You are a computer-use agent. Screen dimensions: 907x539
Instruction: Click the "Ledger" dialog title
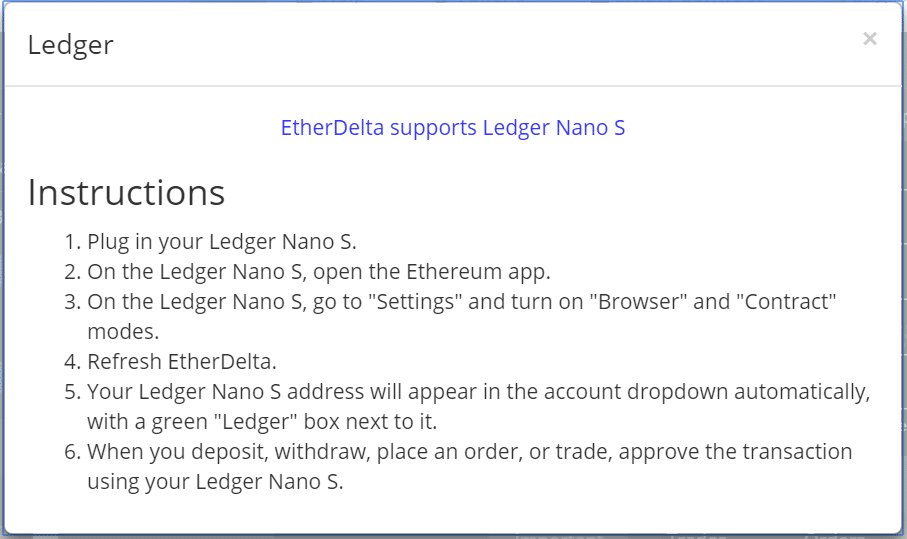pos(70,45)
